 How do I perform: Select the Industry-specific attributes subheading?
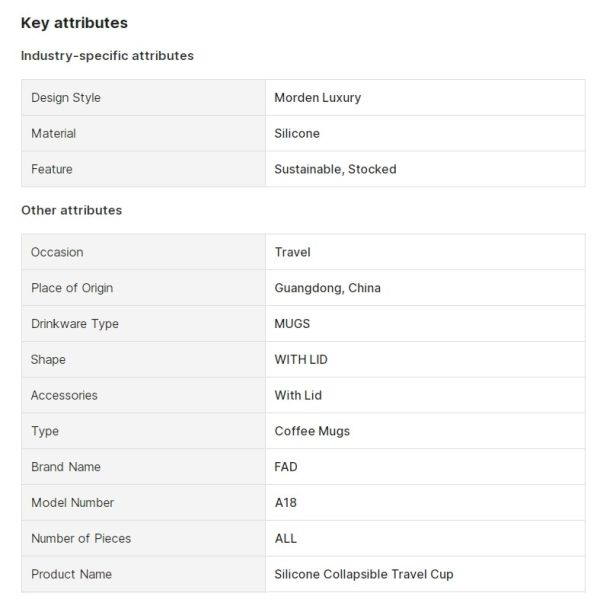[107, 56]
